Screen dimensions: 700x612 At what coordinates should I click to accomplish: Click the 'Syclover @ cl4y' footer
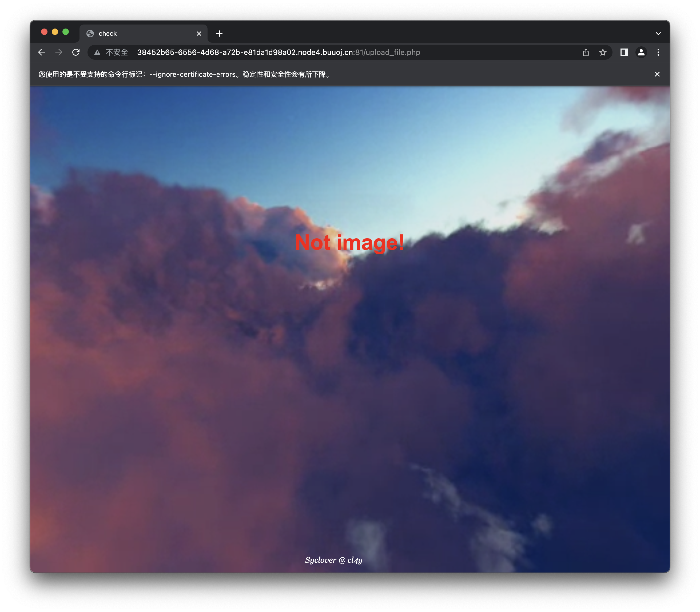[x=333, y=560]
